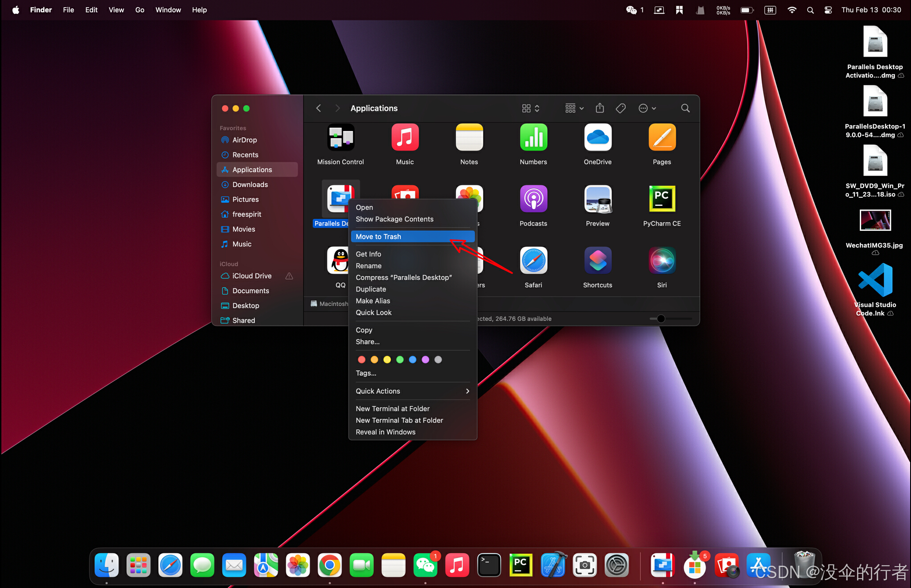Open the OneDrive application icon
Viewport: 911px width, 588px height.
597,138
